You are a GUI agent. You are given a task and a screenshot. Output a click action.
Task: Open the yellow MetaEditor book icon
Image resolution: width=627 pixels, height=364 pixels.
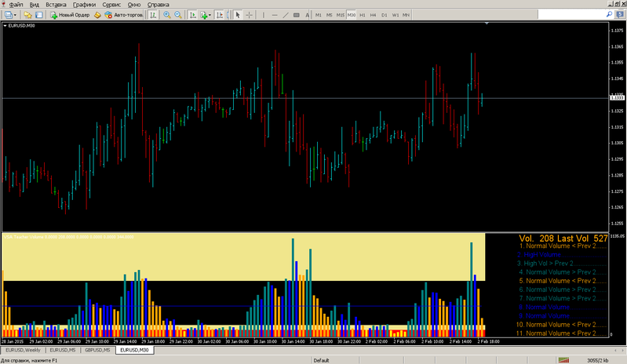point(97,15)
